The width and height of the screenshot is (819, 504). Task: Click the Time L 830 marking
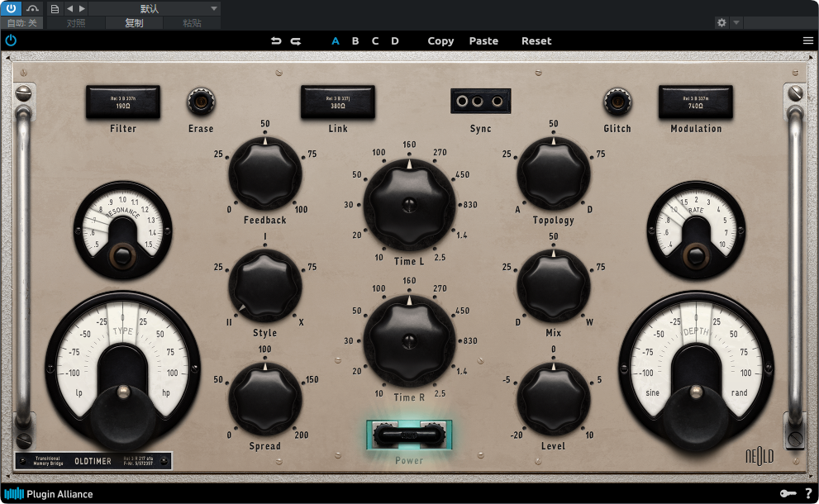coord(470,205)
